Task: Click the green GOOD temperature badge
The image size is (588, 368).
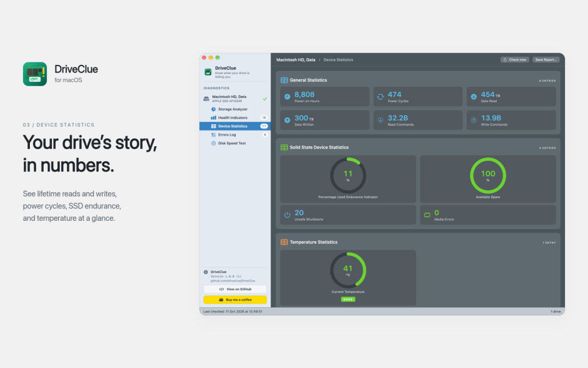Action: (x=348, y=299)
